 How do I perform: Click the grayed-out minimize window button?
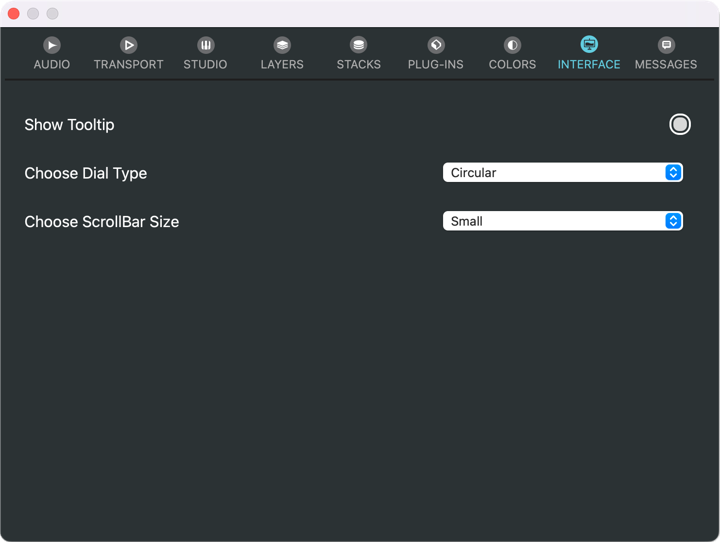coord(33,14)
